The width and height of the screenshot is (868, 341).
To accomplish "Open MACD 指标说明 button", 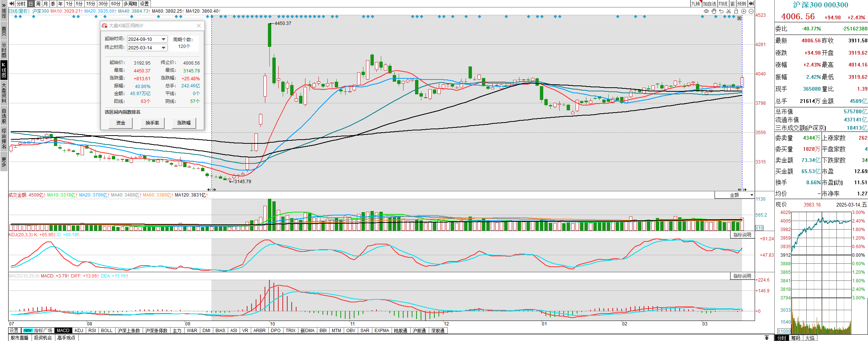I will (742, 276).
